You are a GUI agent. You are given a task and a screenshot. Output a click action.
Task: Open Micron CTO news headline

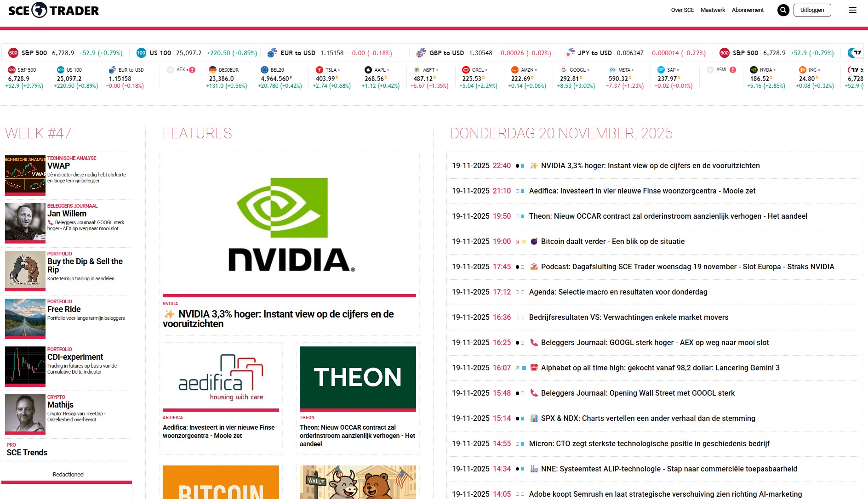(649, 444)
